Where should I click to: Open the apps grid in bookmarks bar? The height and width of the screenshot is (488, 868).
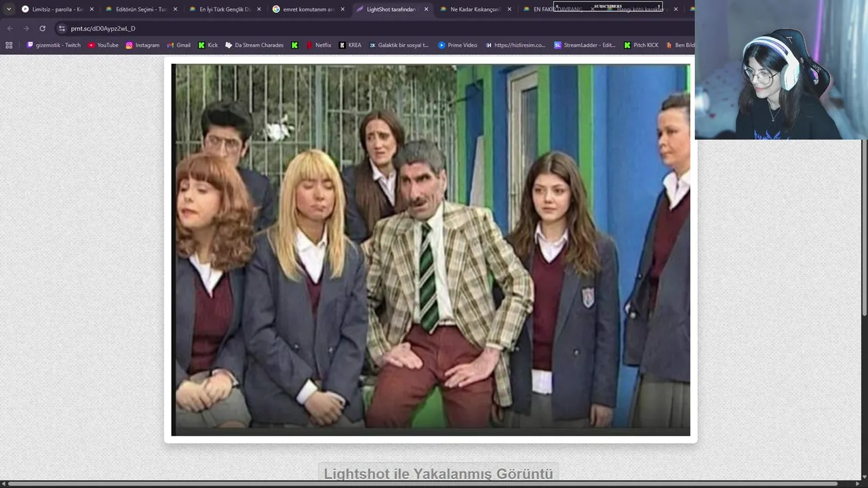click(x=9, y=45)
